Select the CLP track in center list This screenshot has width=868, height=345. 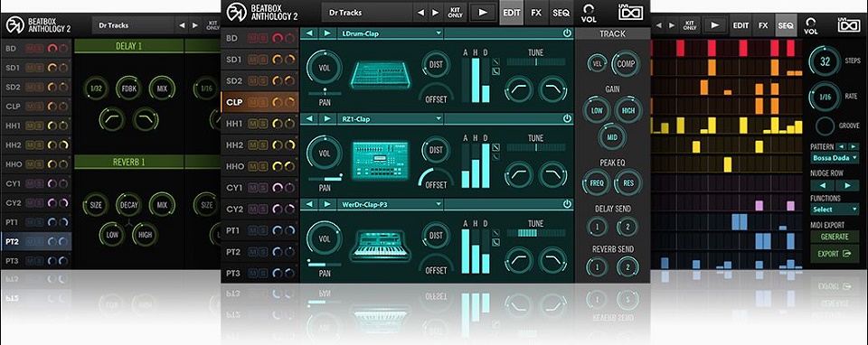[259, 102]
